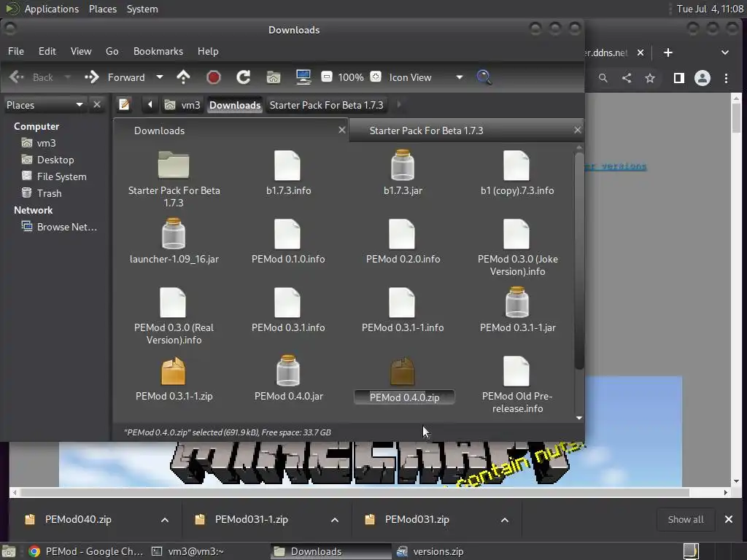Open the PEMod040.zip downloaded item
Image resolution: width=747 pixels, height=560 pixels.
[x=78, y=519]
